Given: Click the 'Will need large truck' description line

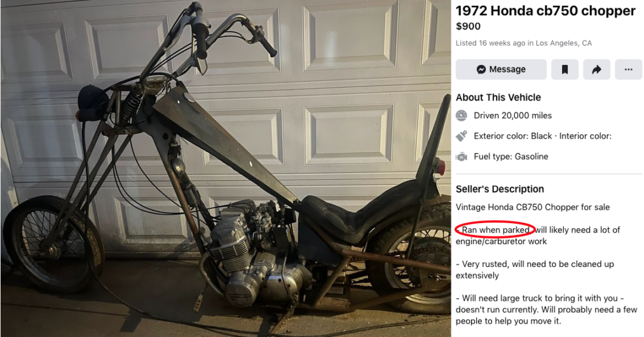Looking at the screenshot, I should [x=546, y=310].
